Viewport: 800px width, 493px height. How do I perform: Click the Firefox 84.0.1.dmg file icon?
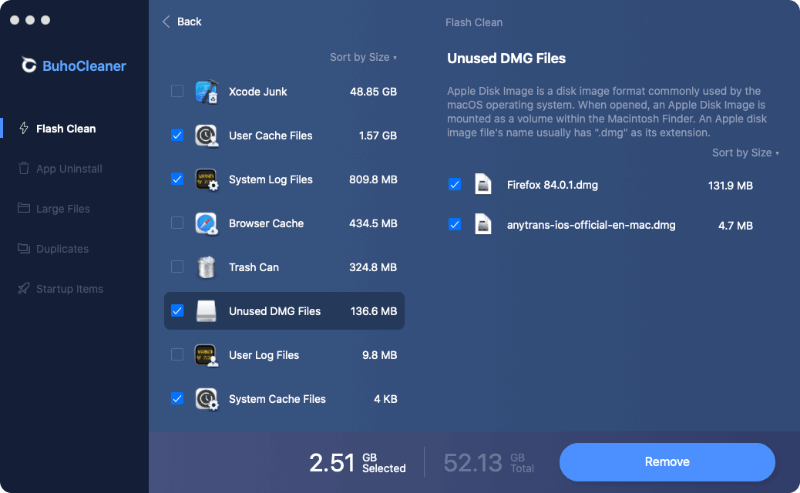pyautogui.click(x=483, y=185)
